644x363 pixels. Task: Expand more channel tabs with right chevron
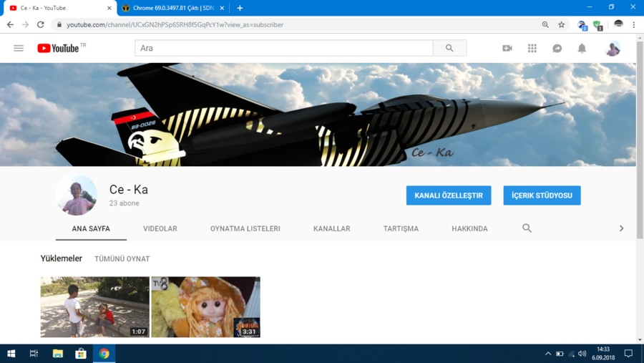pos(621,228)
